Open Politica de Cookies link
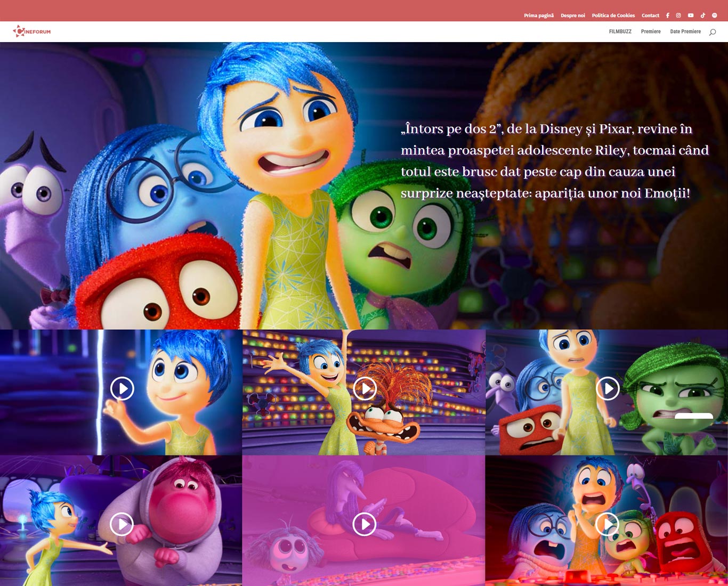 tap(613, 15)
